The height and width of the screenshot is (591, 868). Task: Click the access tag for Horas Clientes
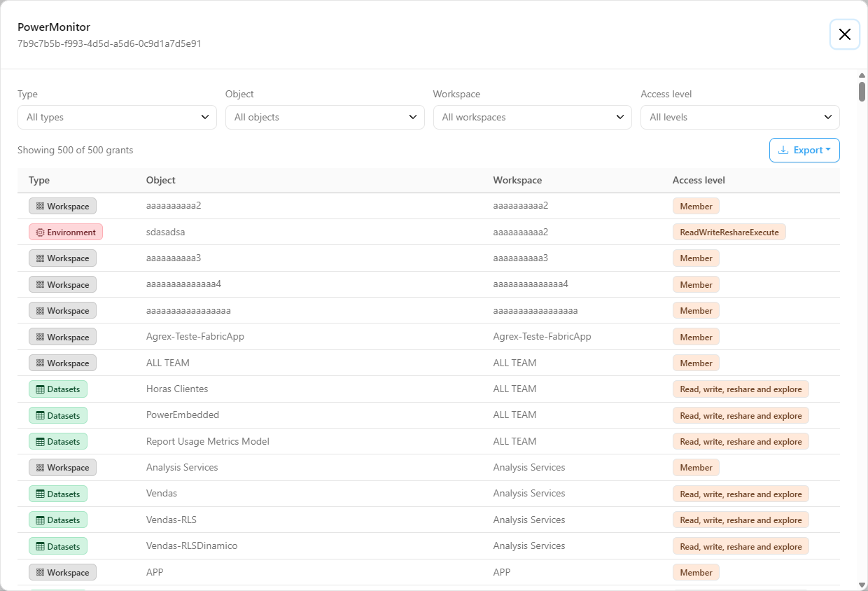[741, 389]
